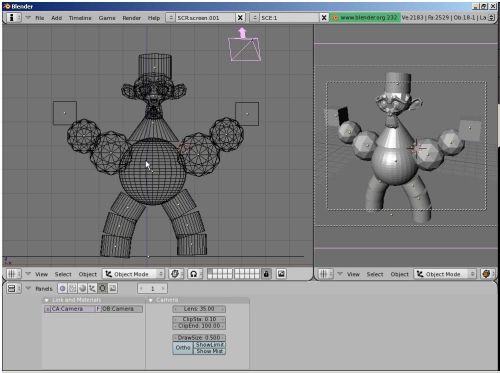500x373 pixels.
Task: Toggle the layer lock icon
Action: point(266,274)
